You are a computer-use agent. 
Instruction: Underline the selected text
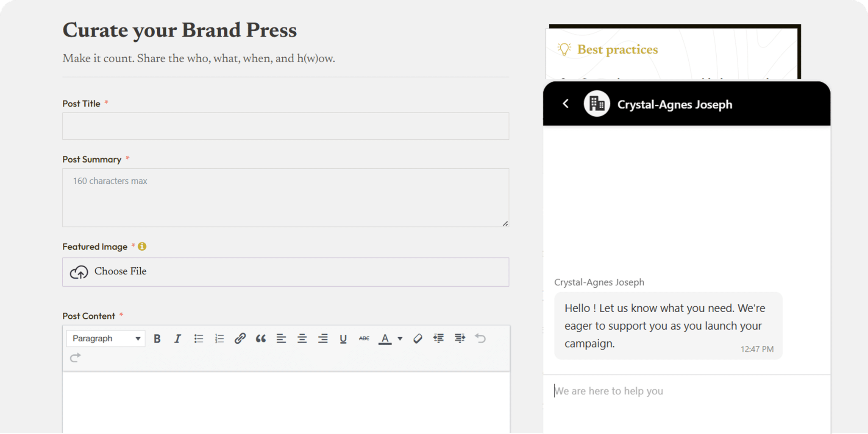[x=343, y=339]
